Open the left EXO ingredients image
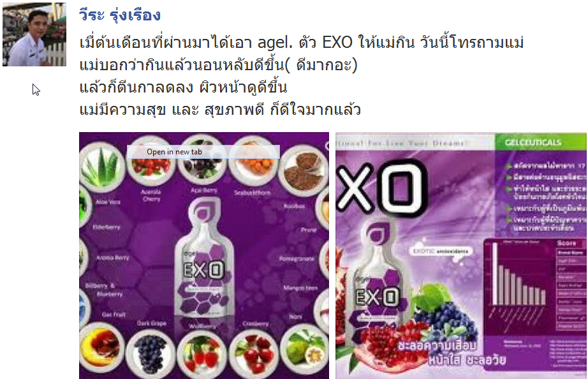Screen dimensions: 588x379 click(204, 256)
